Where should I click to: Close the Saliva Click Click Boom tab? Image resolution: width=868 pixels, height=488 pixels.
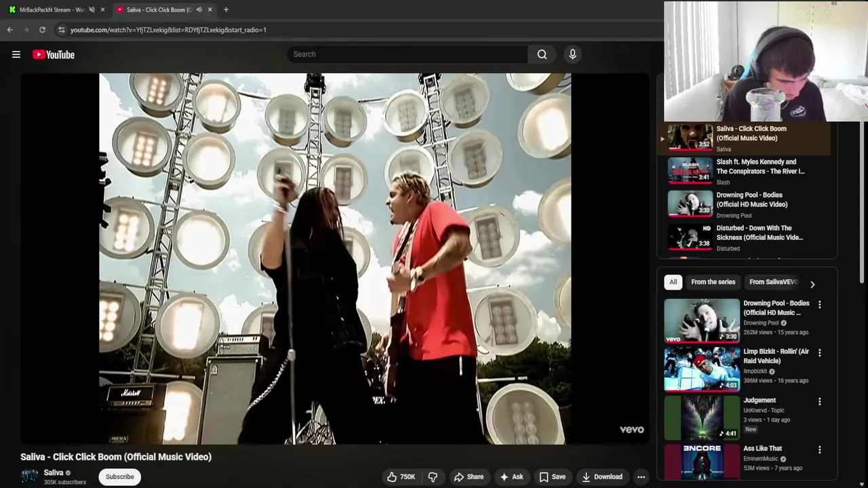(x=210, y=9)
